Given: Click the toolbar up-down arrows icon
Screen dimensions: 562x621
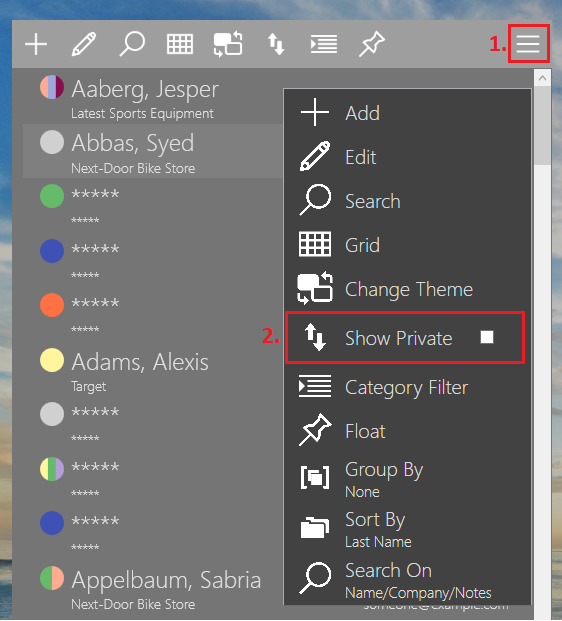Looking at the screenshot, I should pyautogui.click(x=276, y=44).
